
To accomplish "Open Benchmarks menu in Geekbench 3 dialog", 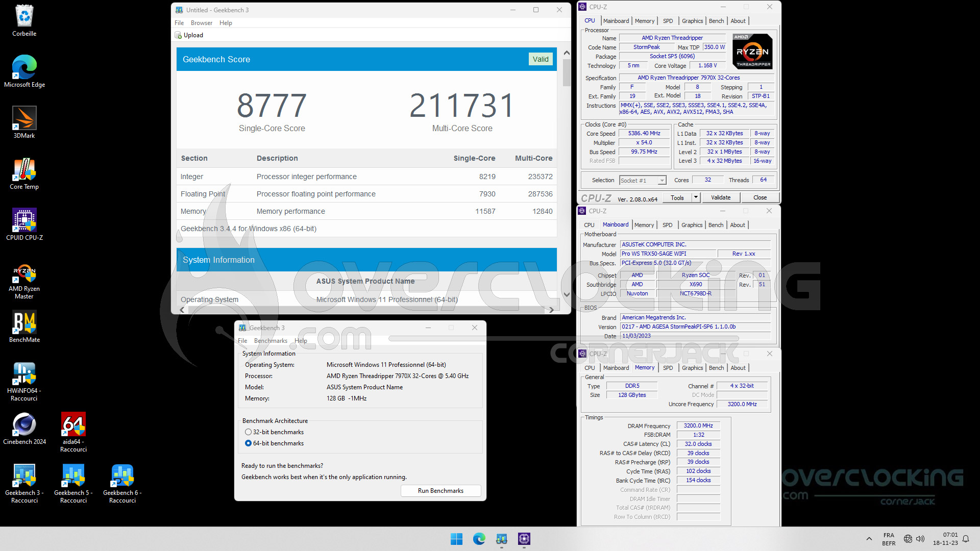I will [x=271, y=341].
